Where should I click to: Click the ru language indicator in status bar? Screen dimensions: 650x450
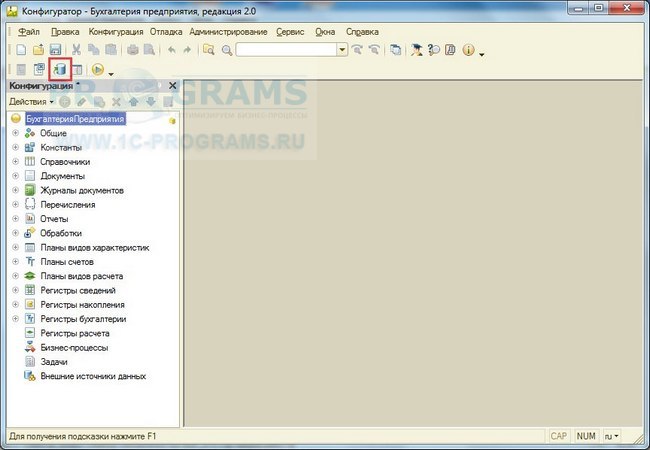[x=613, y=437]
